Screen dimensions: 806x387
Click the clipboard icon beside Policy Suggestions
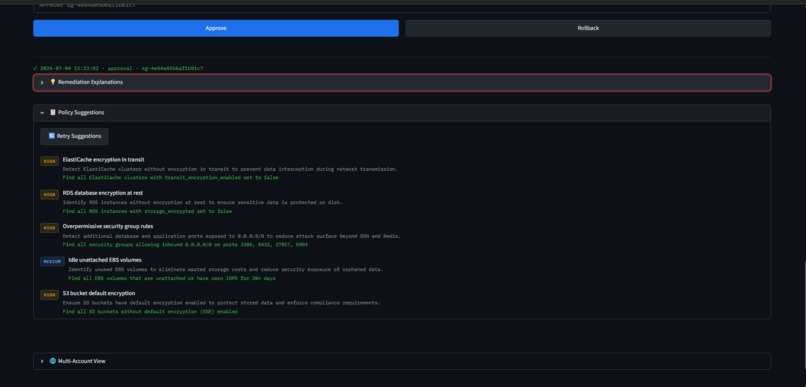tap(52, 112)
